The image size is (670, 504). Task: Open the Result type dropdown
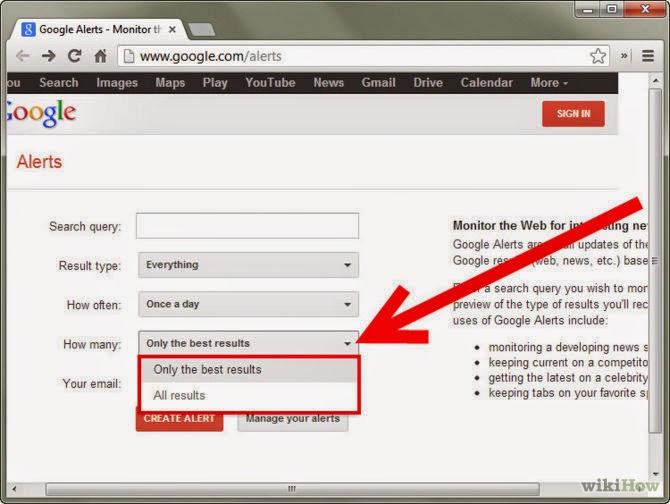pyautogui.click(x=248, y=265)
